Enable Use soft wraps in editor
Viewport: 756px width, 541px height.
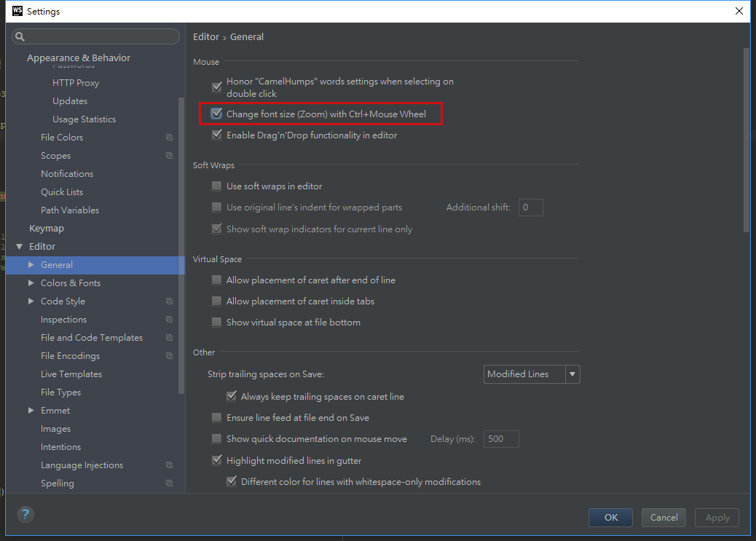click(217, 186)
